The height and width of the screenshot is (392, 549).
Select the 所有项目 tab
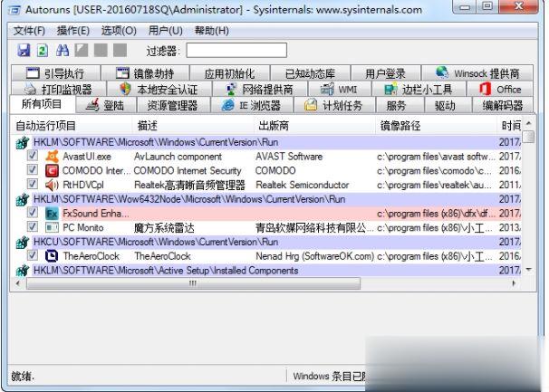[42, 104]
